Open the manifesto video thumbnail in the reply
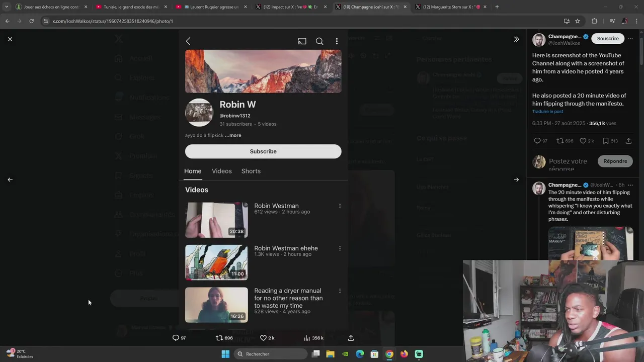The width and height of the screenshot is (644, 362). (591, 243)
